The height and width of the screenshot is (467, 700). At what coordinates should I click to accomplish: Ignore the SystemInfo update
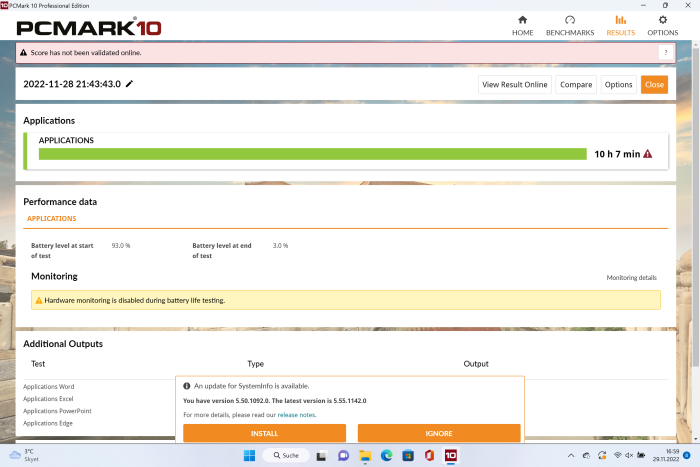click(438, 433)
